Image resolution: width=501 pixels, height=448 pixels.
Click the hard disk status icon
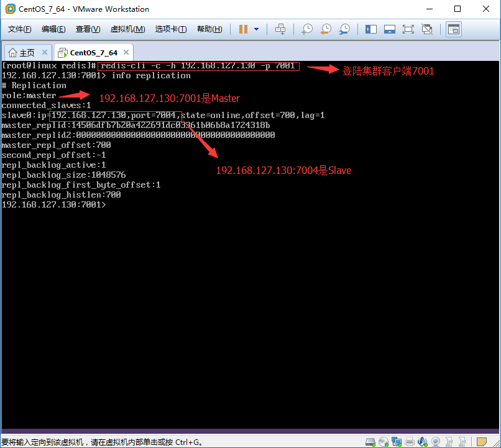(x=370, y=442)
